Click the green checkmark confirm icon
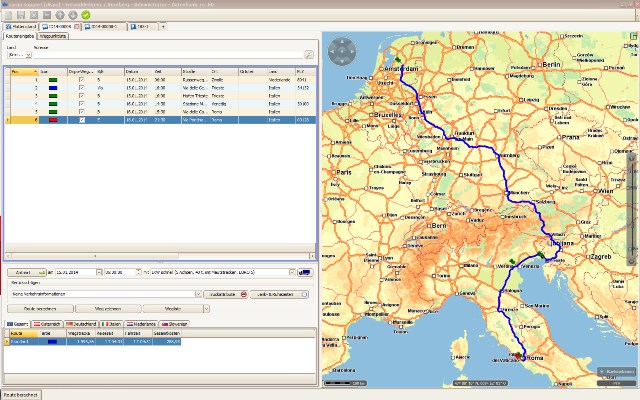The height and width of the screenshot is (400, 640). tap(86, 15)
